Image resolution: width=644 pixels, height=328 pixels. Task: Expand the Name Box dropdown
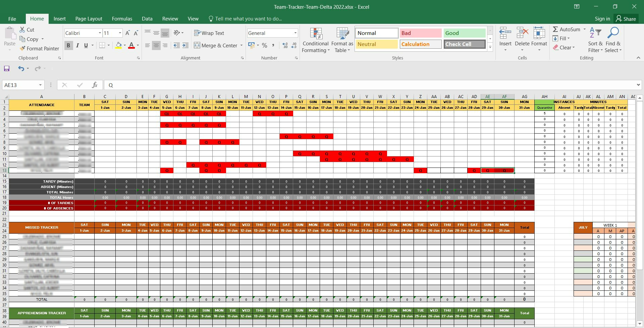(40, 85)
